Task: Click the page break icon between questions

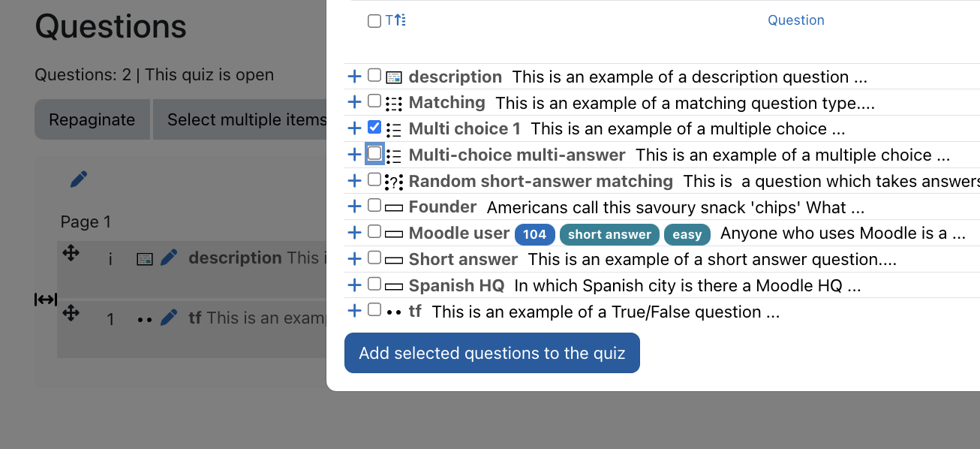Action: (x=46, y=300)
